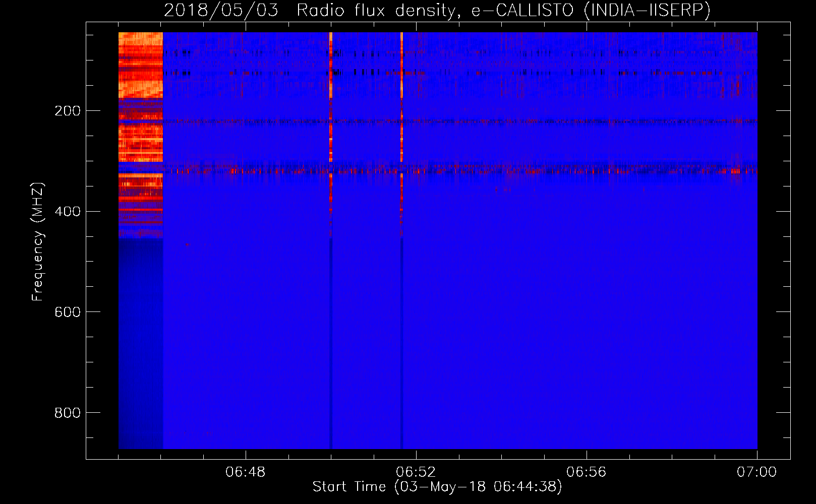The width and height of the screenshot is (816, 504).
Task: Click the plot title 'Radio flux density, e-CALLISTO (INDIA-IISERP)'
Action: click(503, 11)
